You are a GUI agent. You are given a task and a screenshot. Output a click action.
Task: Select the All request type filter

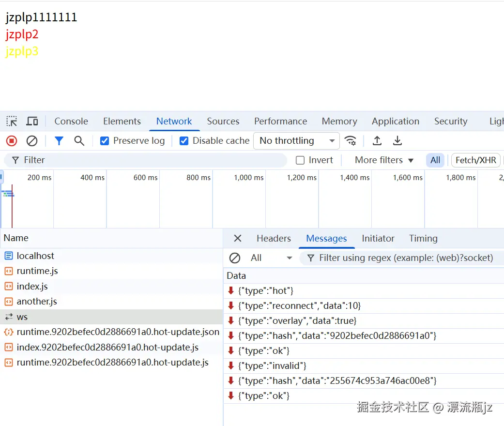pos(435,160)
